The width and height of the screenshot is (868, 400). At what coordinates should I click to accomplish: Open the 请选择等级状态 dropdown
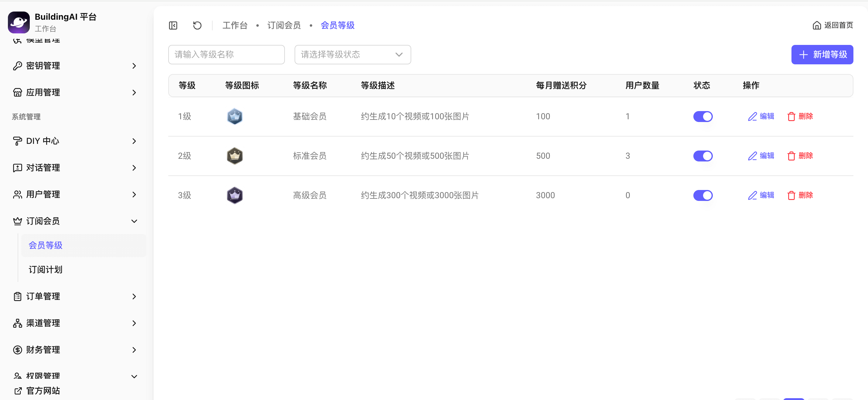coord(353,55)
